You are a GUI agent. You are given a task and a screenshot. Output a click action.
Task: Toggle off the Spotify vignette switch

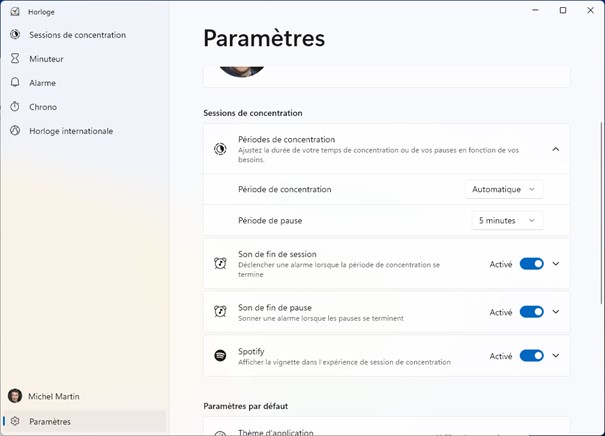pyautogui.click(x=531, y=356)
